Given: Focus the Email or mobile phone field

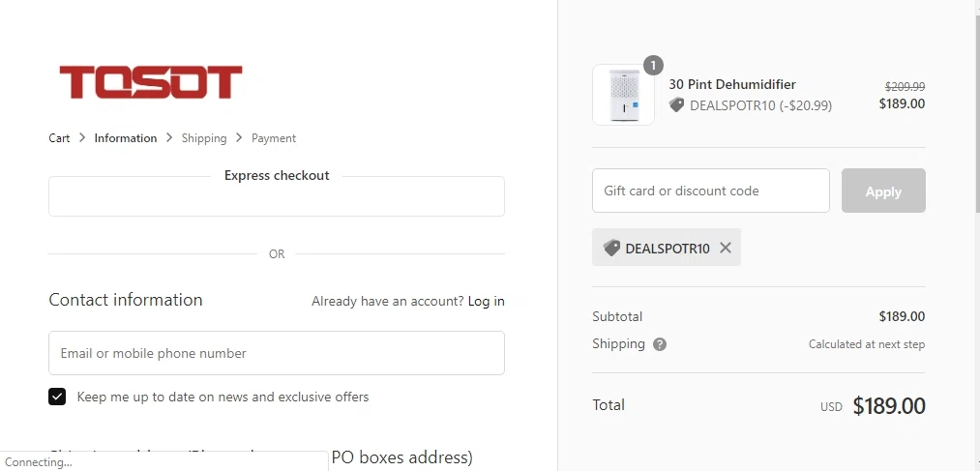Looking at the screenshot, I should [277, 353].
